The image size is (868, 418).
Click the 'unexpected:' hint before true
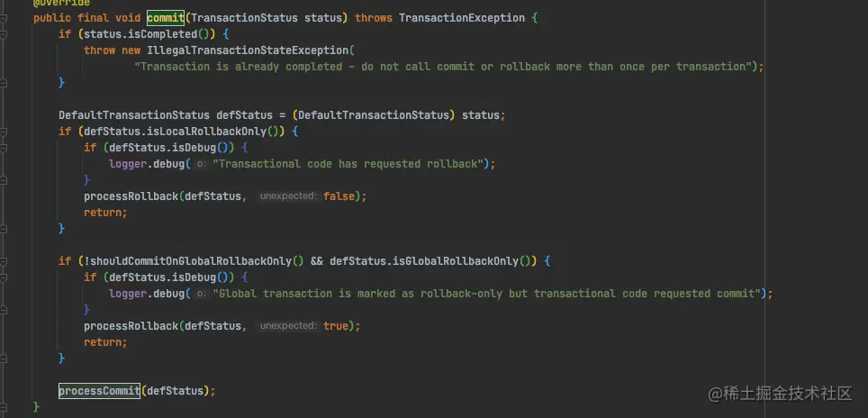289,325
